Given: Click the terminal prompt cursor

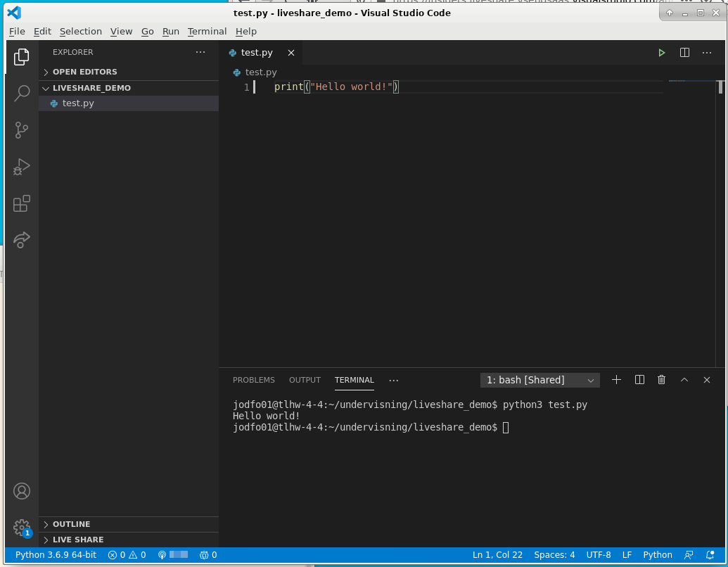Looking at the screenshot, I should tap(506, 427).
